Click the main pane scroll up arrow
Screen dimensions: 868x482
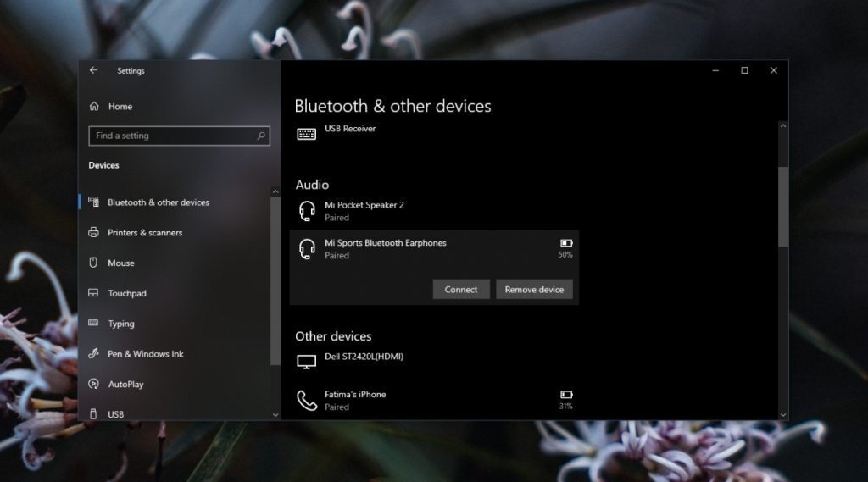click(x=782, y=126)
